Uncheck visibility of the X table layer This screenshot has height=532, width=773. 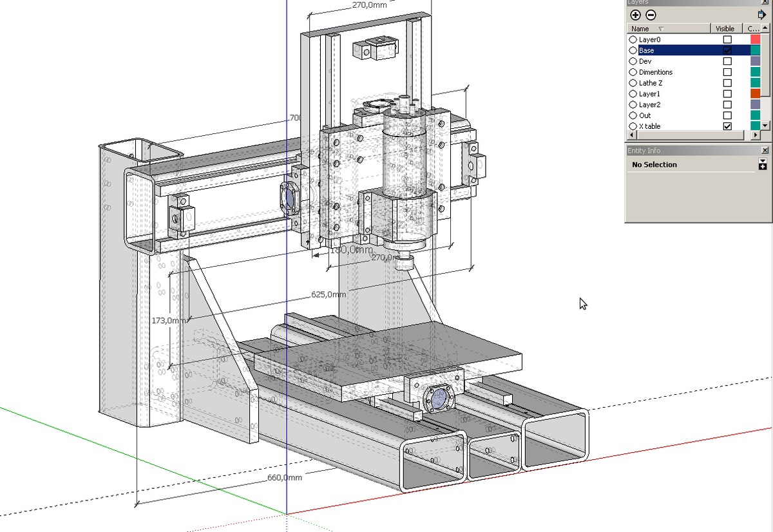click(x=727, y=126)
